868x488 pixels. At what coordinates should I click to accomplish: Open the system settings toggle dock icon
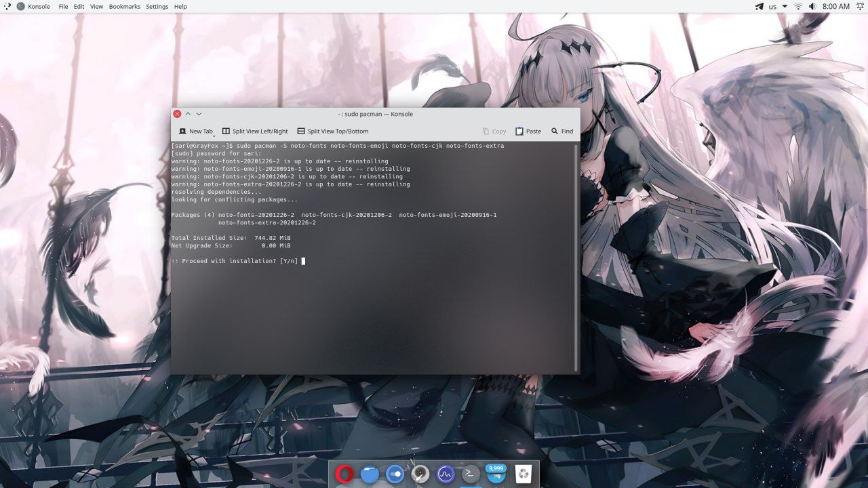click(x=395, y=474)
